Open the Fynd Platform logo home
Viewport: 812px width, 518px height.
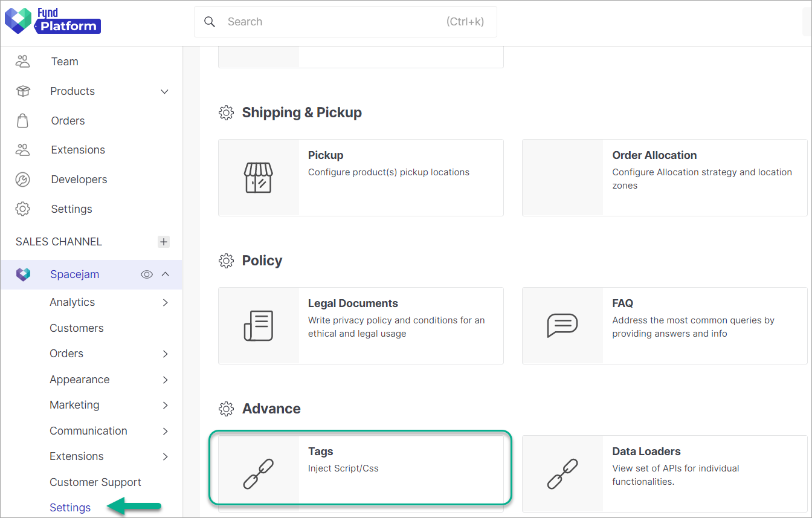[53, 21]
